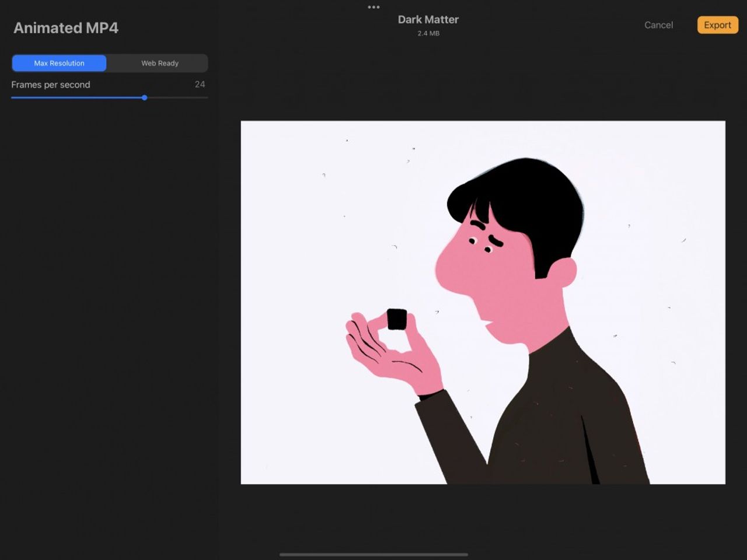
Task: Click the Frames per second label
Action: pyautogui.click(x=51, y=85)
